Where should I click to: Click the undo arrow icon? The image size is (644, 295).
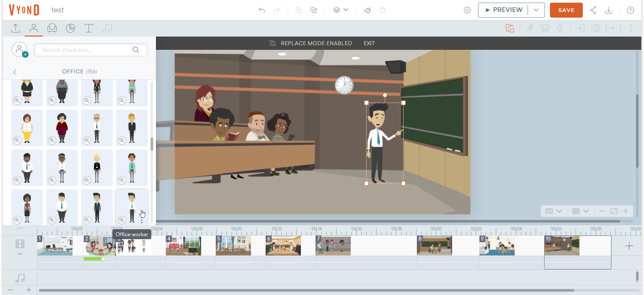click(x=262, y=10)
